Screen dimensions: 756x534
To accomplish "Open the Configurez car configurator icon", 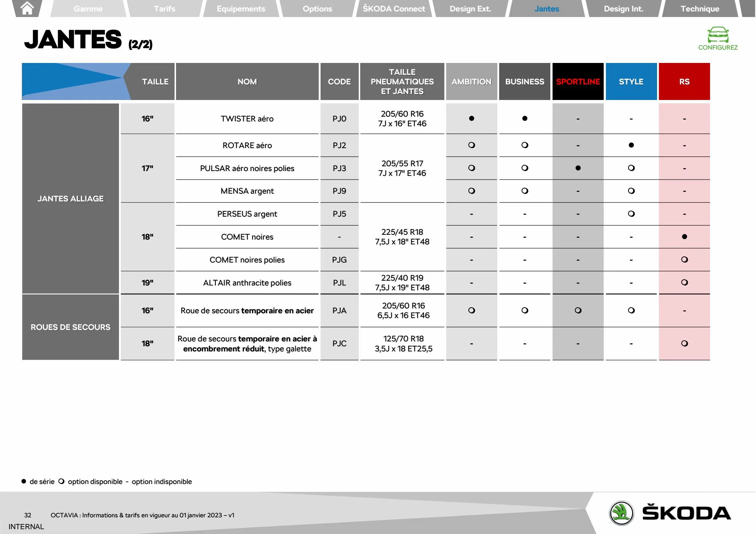I will (718, 35).
